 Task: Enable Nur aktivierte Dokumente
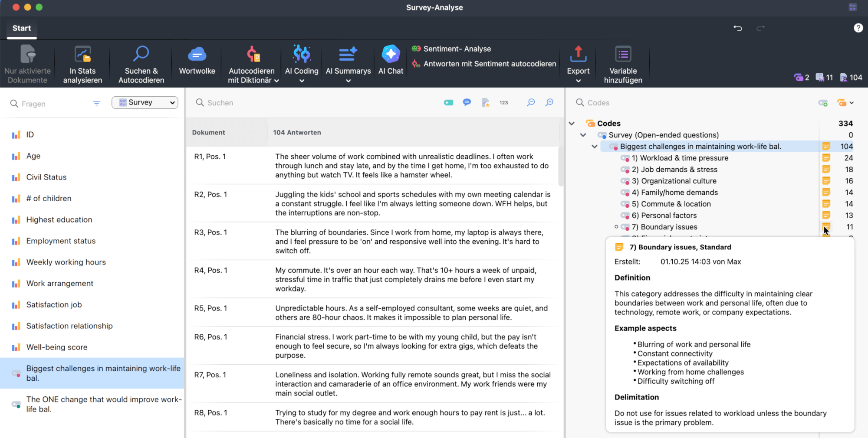[27, 64]
